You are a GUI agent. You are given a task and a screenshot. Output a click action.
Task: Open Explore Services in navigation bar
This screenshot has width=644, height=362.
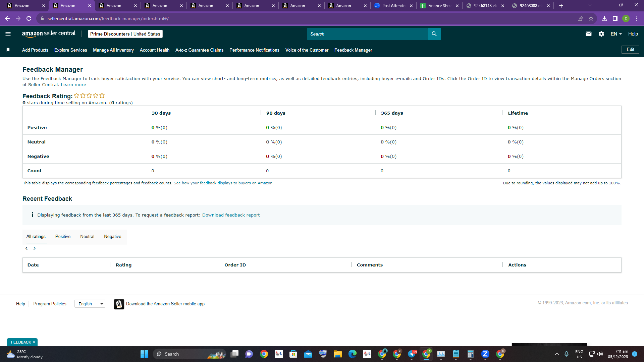71,50
